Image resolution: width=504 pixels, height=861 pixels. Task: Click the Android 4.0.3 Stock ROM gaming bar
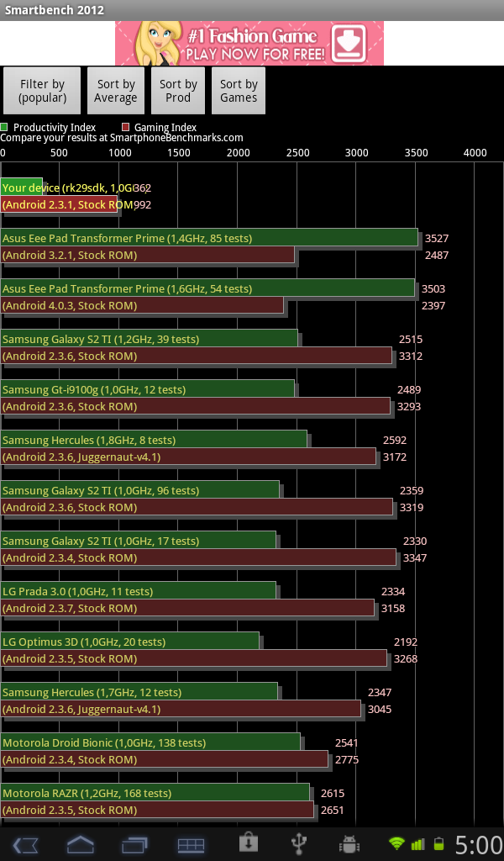point(142,305)
